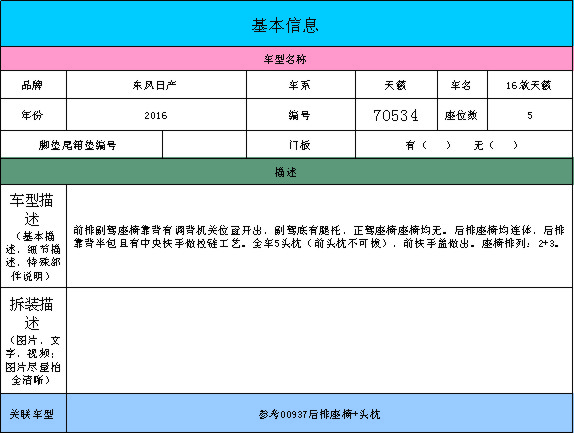574x433 pixels.
Task: Select the 天籁 series value cell
Action: coord(396,85)
